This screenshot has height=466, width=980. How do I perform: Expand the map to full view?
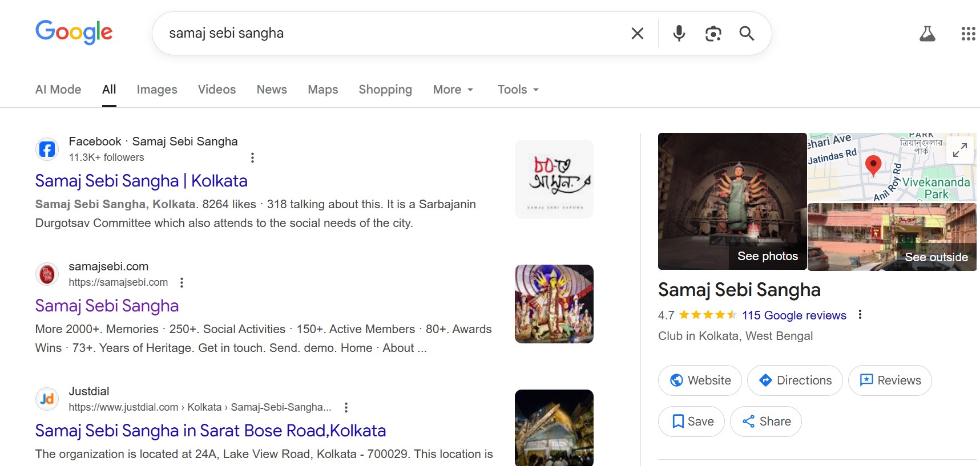[x=959, y=150]
